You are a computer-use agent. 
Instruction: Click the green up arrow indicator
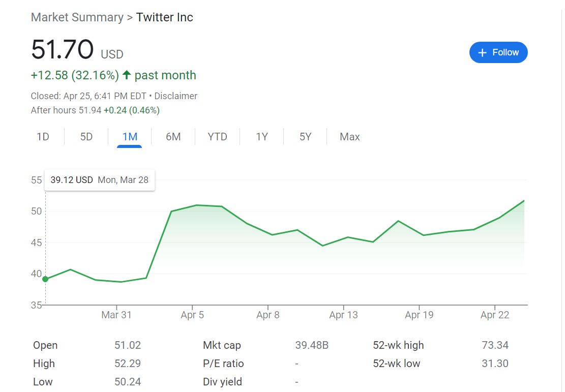tap(126, 75)
